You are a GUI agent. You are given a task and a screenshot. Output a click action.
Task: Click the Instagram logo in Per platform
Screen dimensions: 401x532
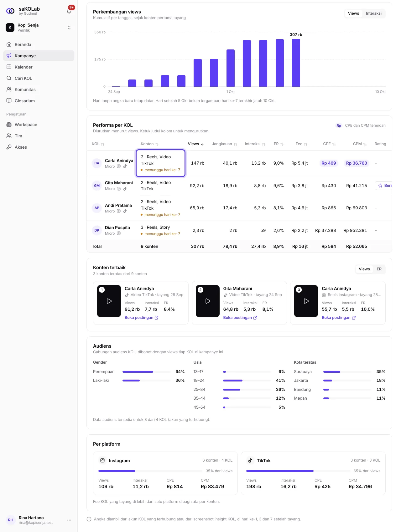tap(102, 460)
